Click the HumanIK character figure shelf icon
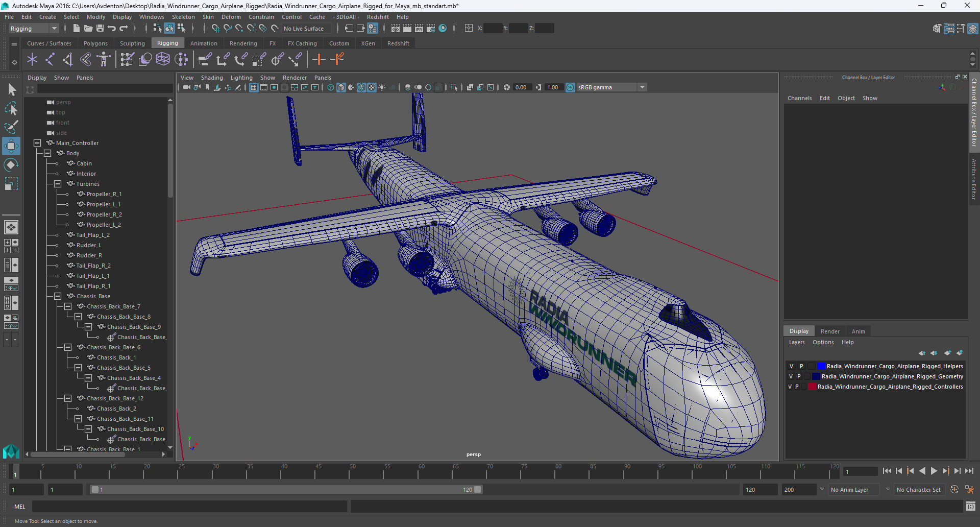980x527 pixels. [104, 60]
